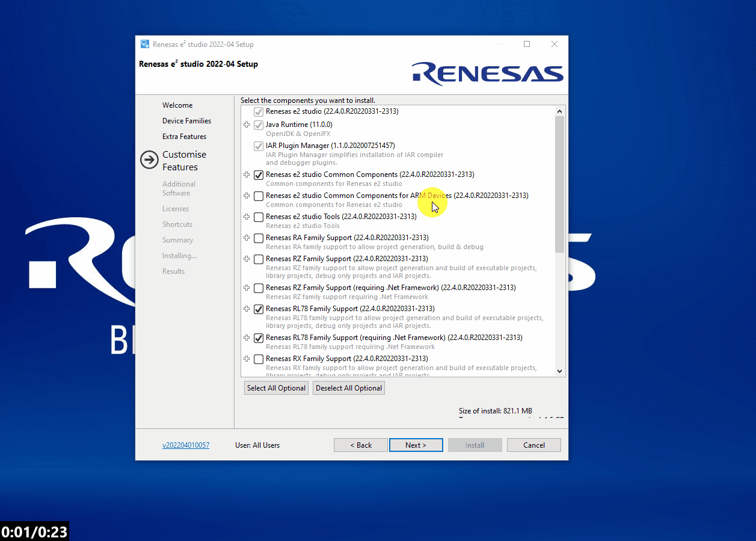
Task: Click the installer icon in the title bar
Action: [x=145, y=44]
